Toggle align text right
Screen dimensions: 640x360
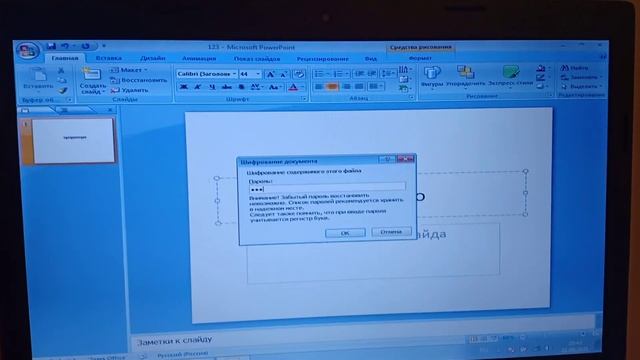click(346, 87)
